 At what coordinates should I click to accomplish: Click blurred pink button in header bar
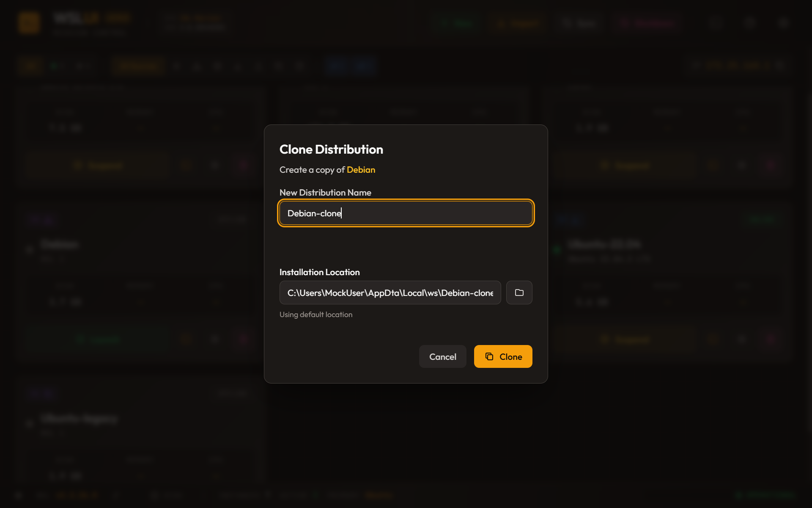tap(648, 24)
